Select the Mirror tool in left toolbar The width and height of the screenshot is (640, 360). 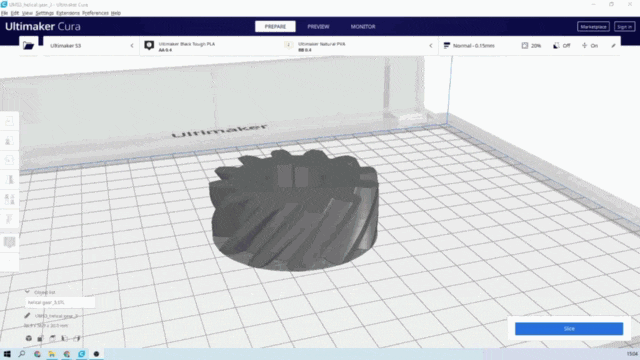click(9, 180)
